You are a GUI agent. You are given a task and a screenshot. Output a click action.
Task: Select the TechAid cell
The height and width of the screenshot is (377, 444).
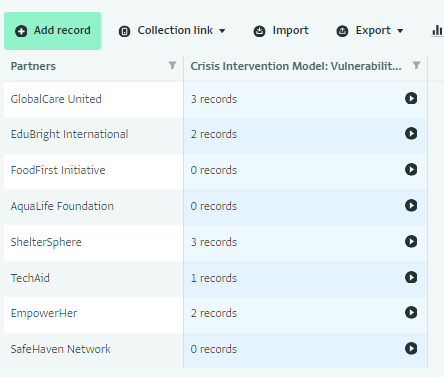coord(94,279)
